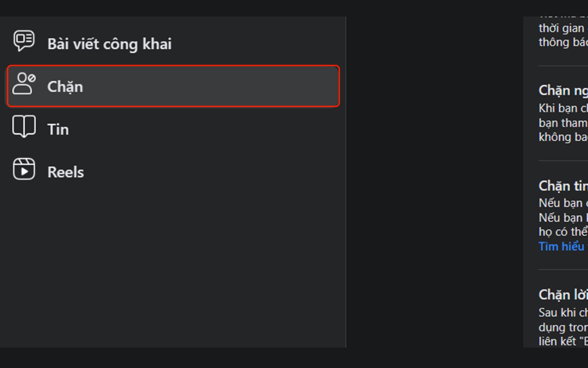This screenshot has height=368, width=588.
Task: Click the "thời gian" text at top right
Action: click(x=561, y=28)
